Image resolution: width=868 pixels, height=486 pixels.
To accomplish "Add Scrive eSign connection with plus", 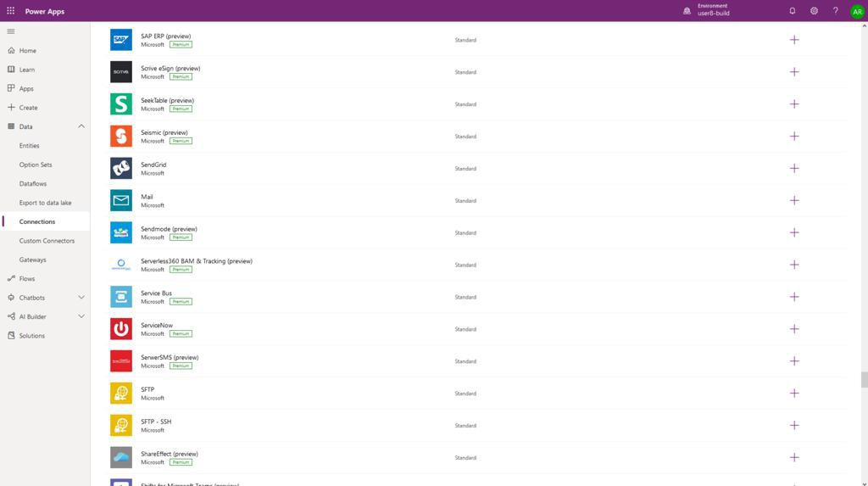I will pyautogui.click(x=793, y=72).
